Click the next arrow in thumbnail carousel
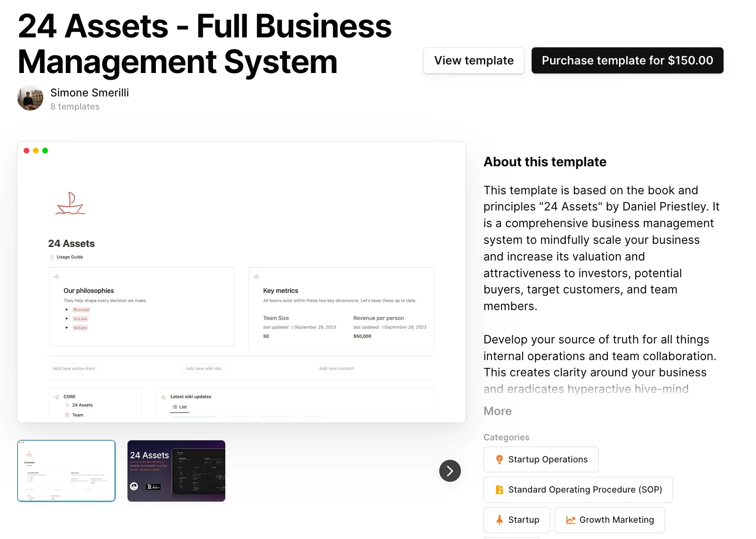Image resolution: width=756 pixels, height=539 pixels. pyautogui.click(x=450, y=471)
